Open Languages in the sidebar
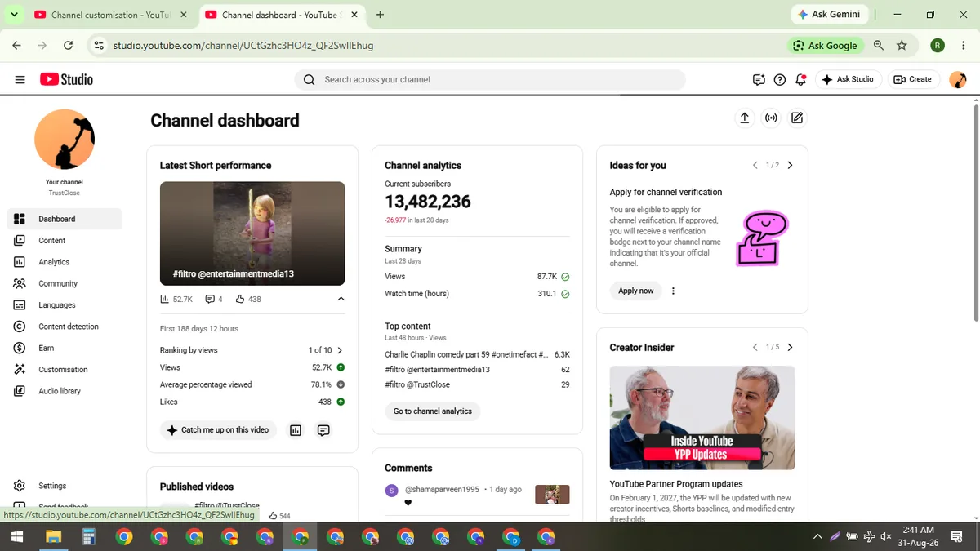 pyautogui.click(x=65, y=304)
